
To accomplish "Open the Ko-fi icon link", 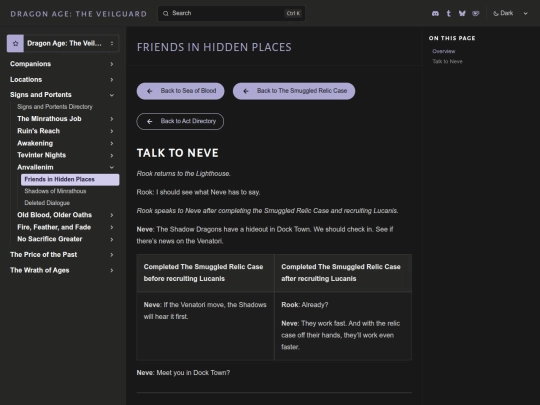I will (476, 13).
